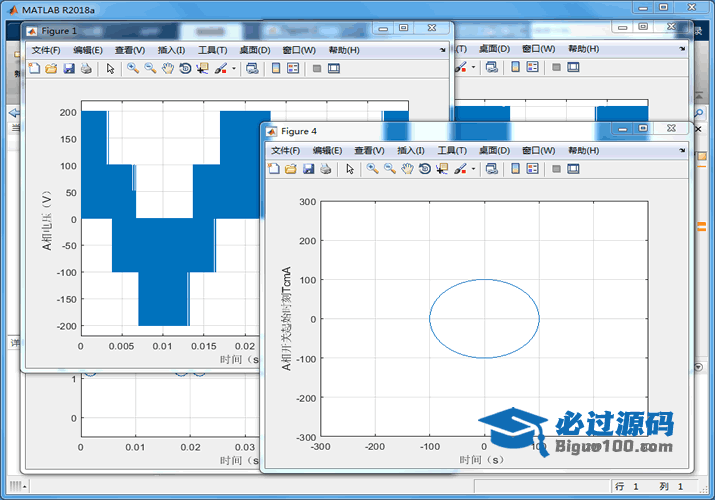Show Plot Tools icon in Figure 1
The height and width of the screenshot is (500, 715).
click(x=334, y=68)
